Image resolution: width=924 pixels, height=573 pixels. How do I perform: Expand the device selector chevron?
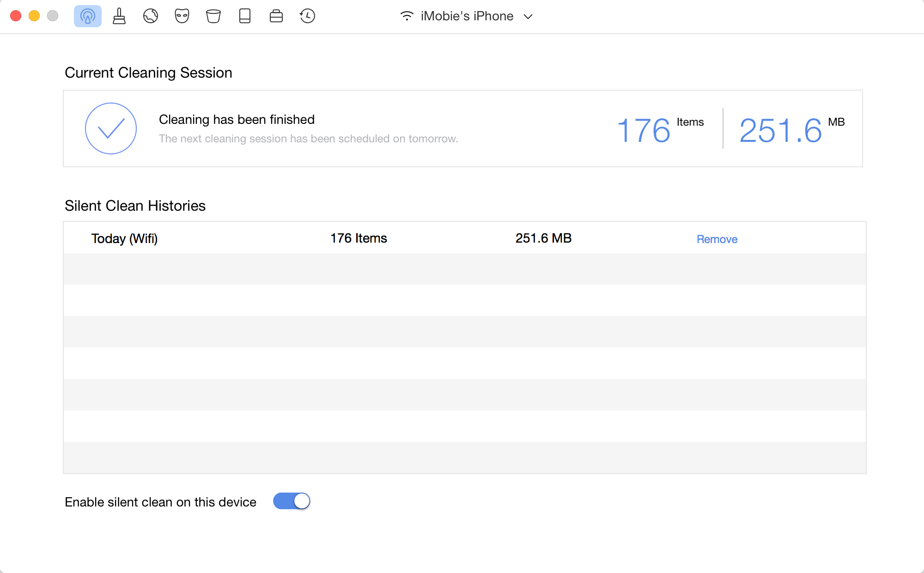tap(528, 17)
